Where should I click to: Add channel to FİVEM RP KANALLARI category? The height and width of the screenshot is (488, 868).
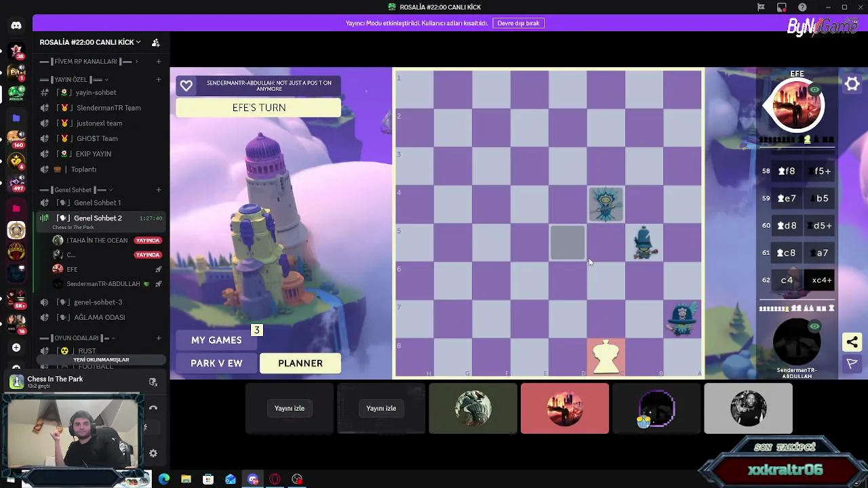pos(159,62)
